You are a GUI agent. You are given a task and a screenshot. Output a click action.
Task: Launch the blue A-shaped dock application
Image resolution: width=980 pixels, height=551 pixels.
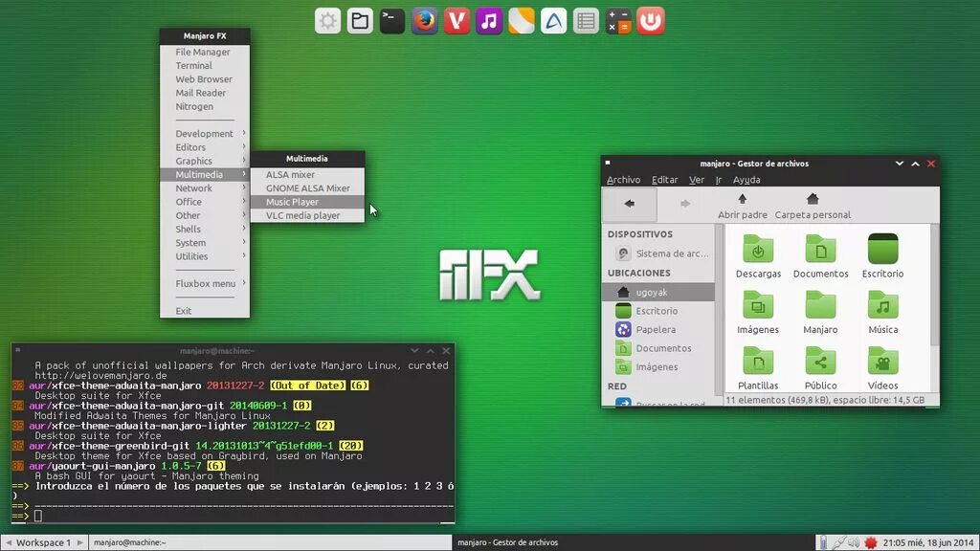[554, 21]
